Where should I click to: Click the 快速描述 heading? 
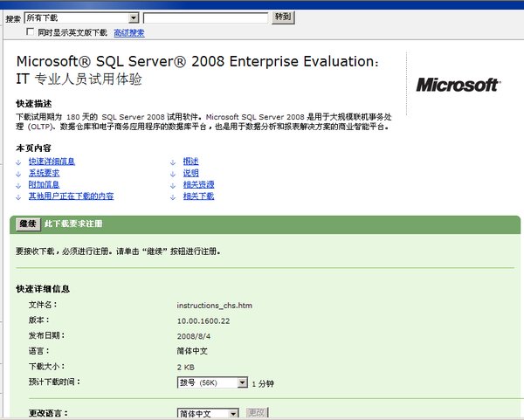(34, 104)
